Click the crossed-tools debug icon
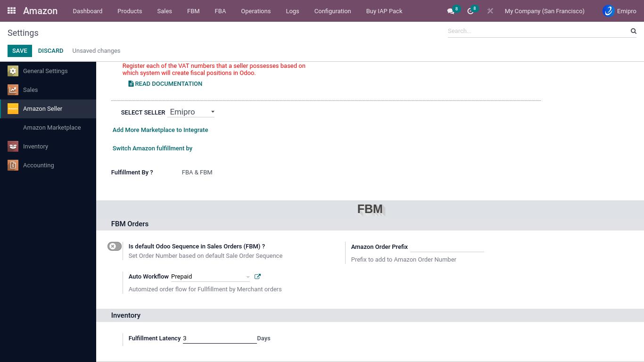The image size is (644, 362). (x=490, y=11)
